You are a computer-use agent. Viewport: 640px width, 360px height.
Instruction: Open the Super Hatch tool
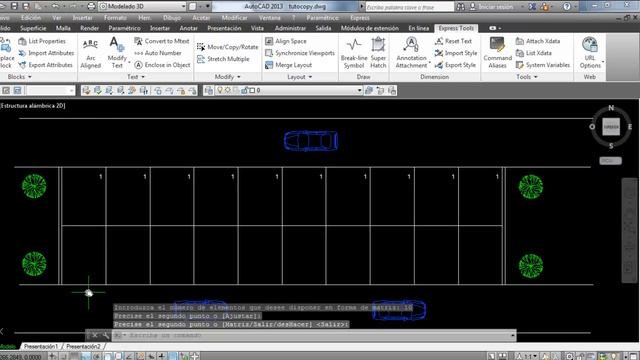[x=378, y=53]
